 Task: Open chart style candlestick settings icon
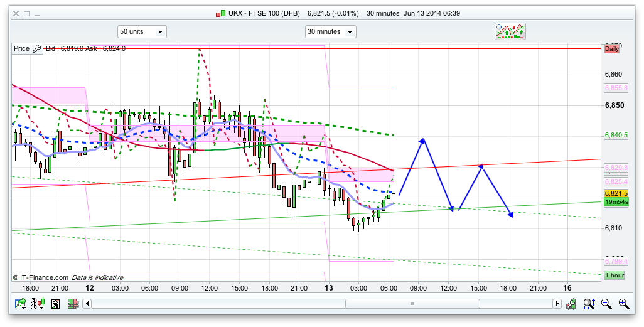coord(38,304)
